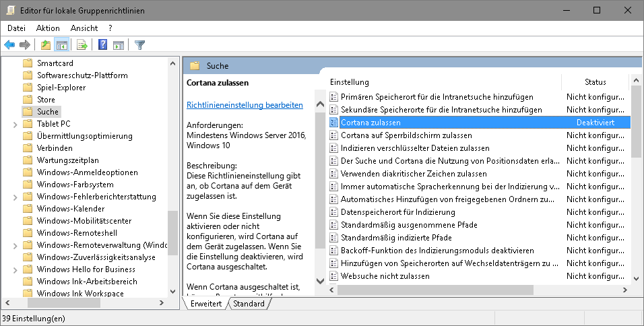Open Help via blue question mark icon
This screenshot has height=326, width=644.
pyautogui.click(x=102, y=45)
